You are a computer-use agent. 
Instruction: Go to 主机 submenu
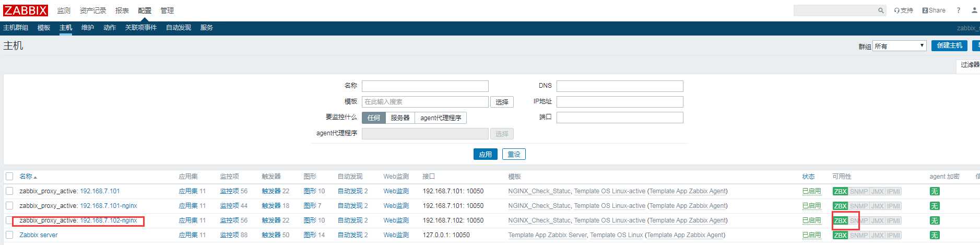(x=66, y=28)
